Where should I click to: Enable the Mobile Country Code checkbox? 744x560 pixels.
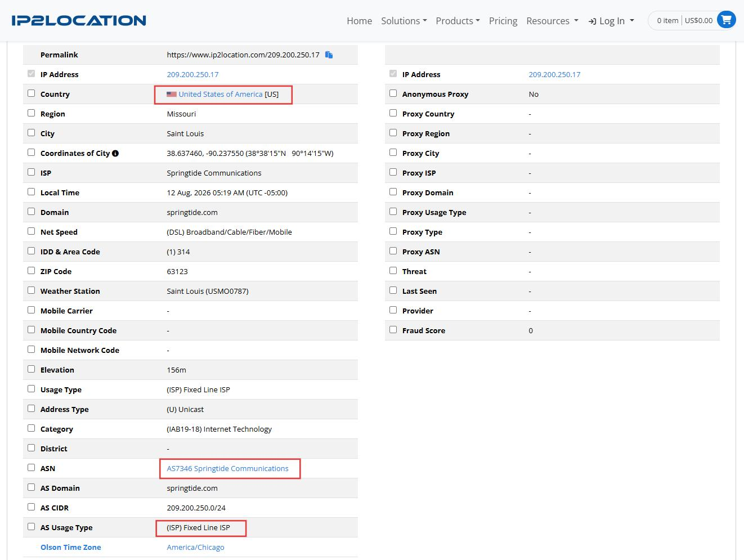tap(32, 330)
